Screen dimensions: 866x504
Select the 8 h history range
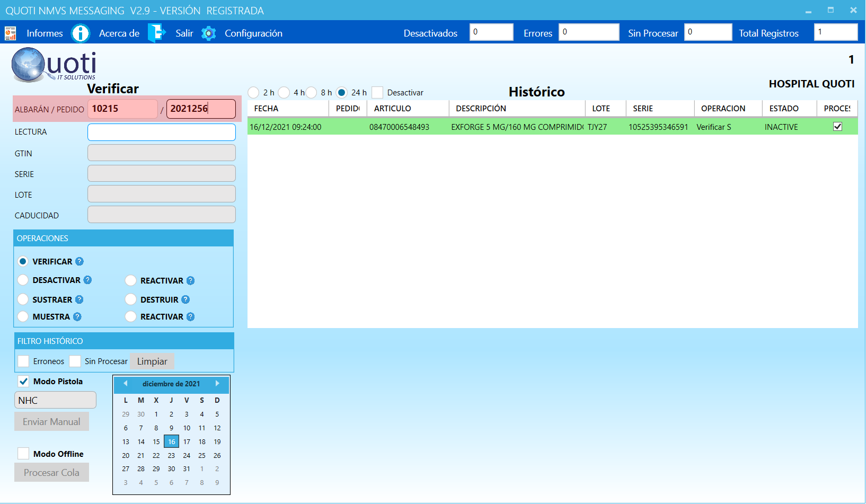point(312,93)
